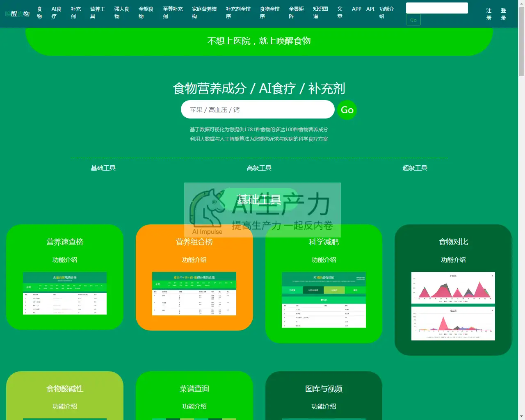Open the AI食疗 menu item
This screenshot has height=420, width=525.
[x=56, y=13]
